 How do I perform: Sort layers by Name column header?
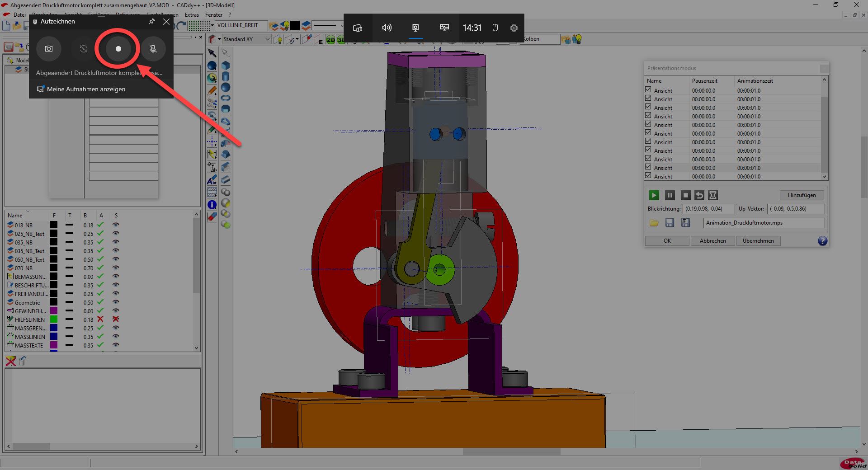15,216
